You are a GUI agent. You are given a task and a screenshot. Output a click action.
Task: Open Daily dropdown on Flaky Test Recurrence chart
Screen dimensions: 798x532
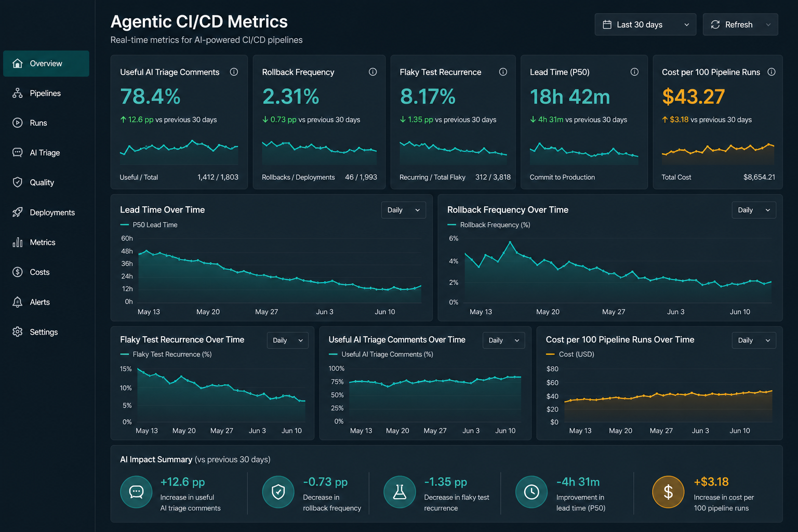click(x=288, y=340)
